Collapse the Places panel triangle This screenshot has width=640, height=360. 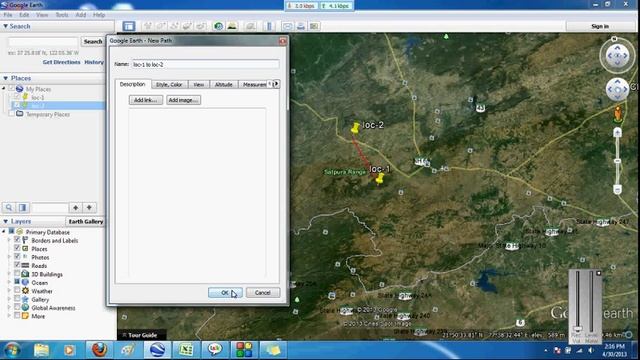[x=5, y=78]
